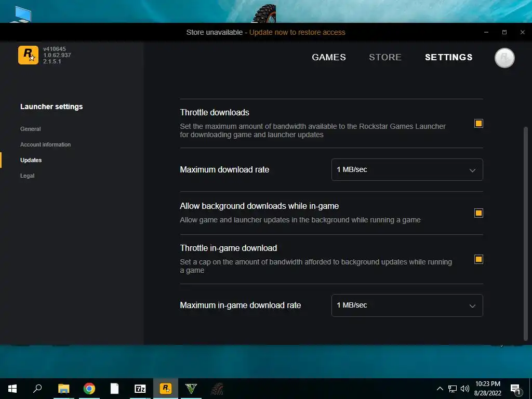Screen dimensions: 532x399
Task: Open volume control tray icon
Action: click(x=465, y=389)
